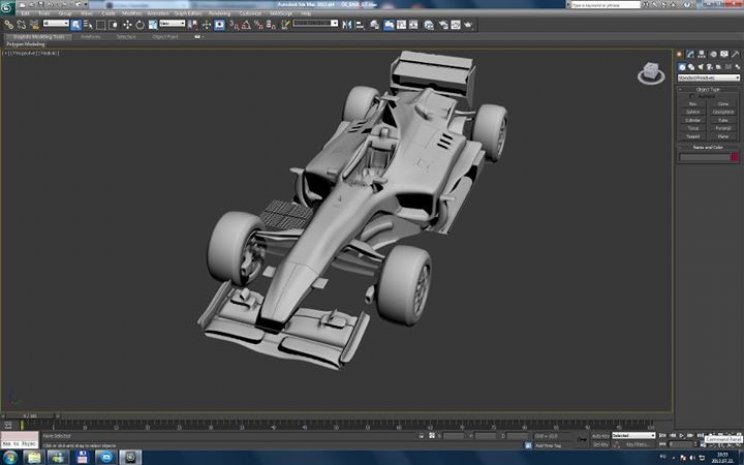Open the named selection sets dropdown
The height and width of the screenshot is (465, 744).
[x=315, y=23]
